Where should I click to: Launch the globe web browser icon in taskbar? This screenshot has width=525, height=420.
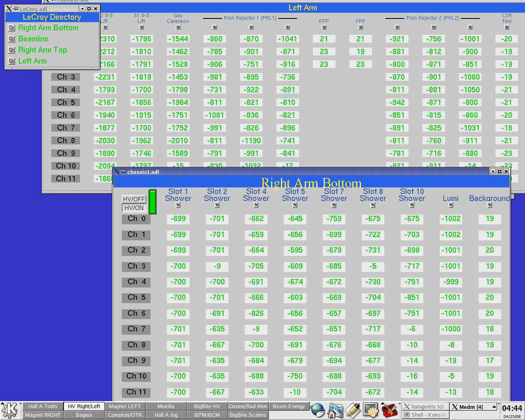[317, 411]
